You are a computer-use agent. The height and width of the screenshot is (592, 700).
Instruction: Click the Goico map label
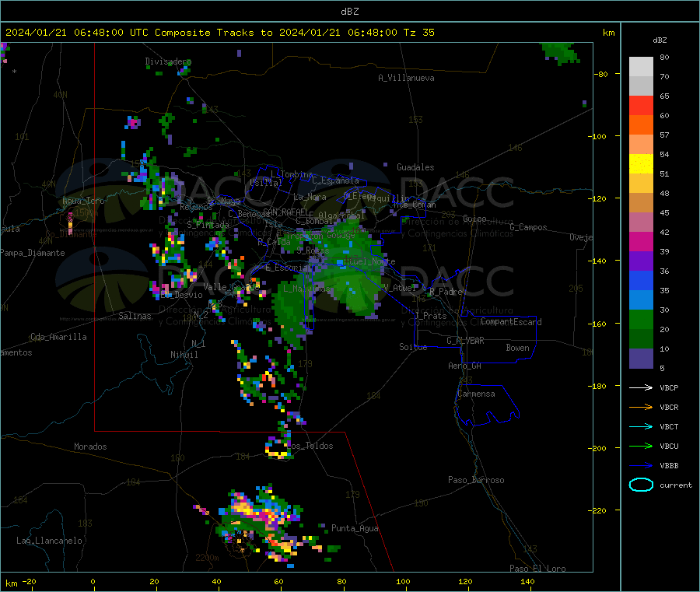(x=474, y=219)
